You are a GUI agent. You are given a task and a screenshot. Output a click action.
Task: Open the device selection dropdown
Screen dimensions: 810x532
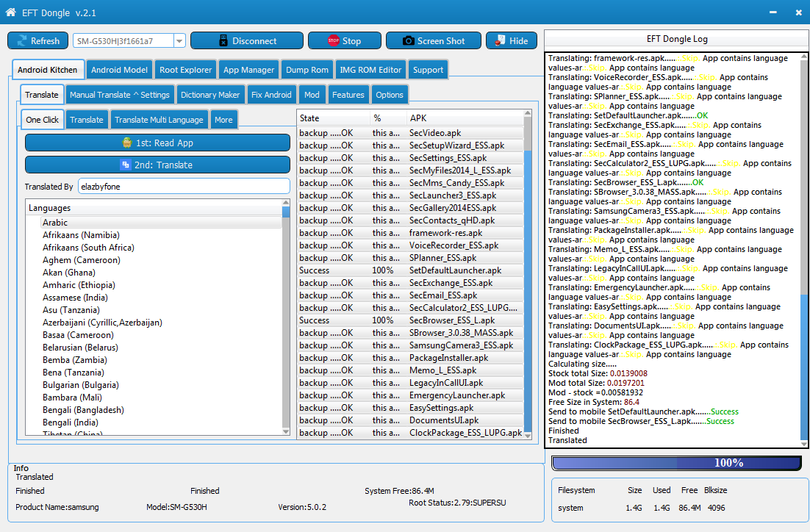[x=180, y=41]
